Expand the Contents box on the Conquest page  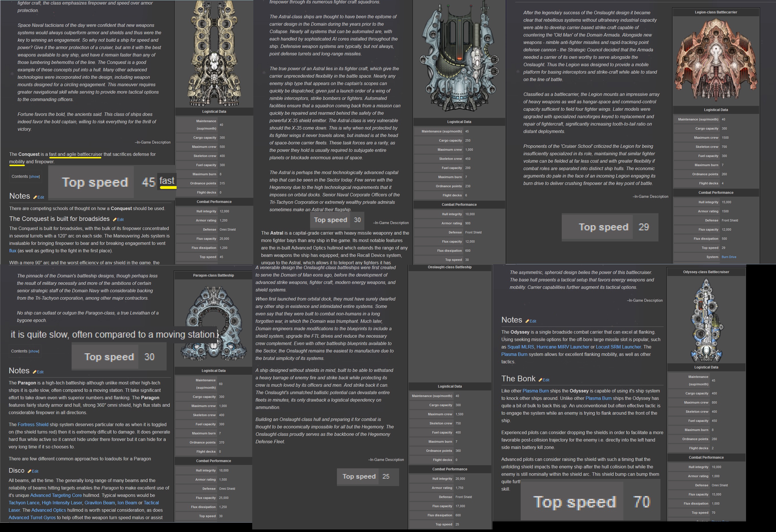point(35,177)
